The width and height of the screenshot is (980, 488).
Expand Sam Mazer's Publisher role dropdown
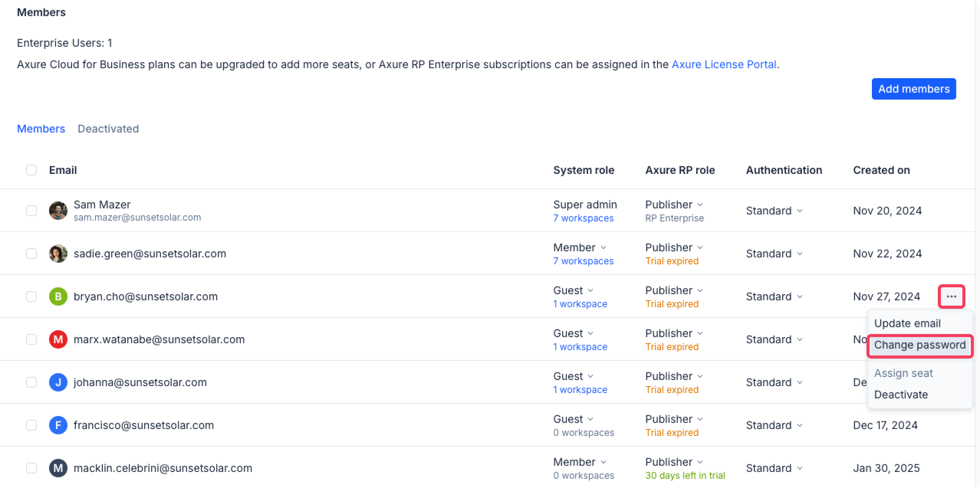pyautogui.click(x=674, y=205)
